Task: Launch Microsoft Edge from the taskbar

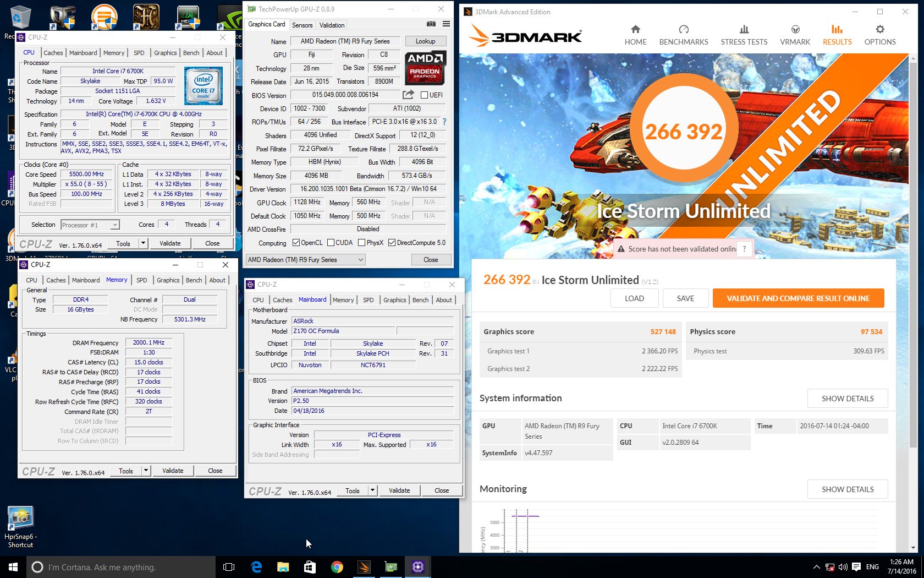Action: coord(256,567)
